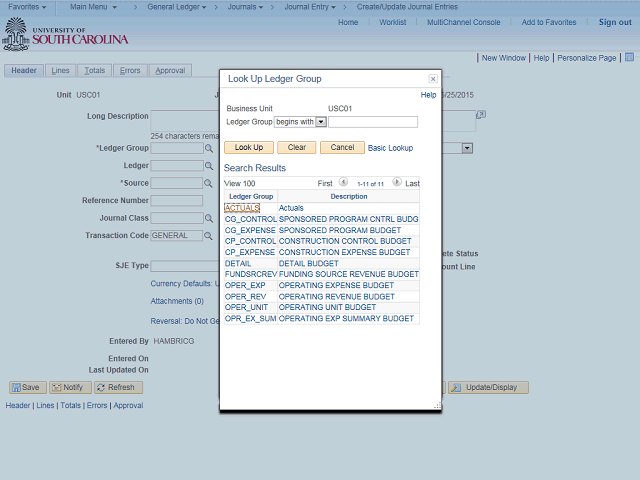Click the Journal Class lookup magnifier
Viewport: 640px width, 480px height.
pos(209,218)
